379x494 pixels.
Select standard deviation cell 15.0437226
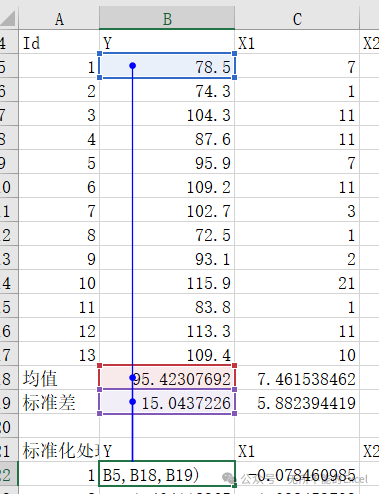(x=167, y=402)
